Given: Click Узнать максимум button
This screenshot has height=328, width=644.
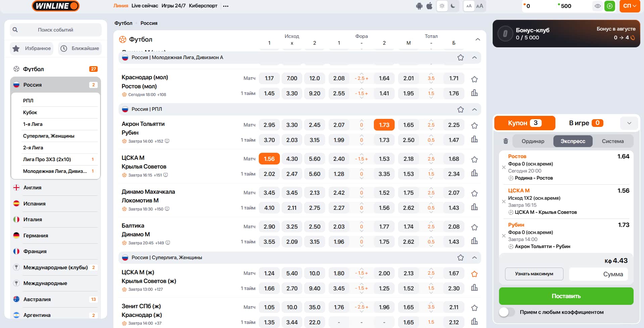Looking at the screenshot, I should (x=534, y=274).
